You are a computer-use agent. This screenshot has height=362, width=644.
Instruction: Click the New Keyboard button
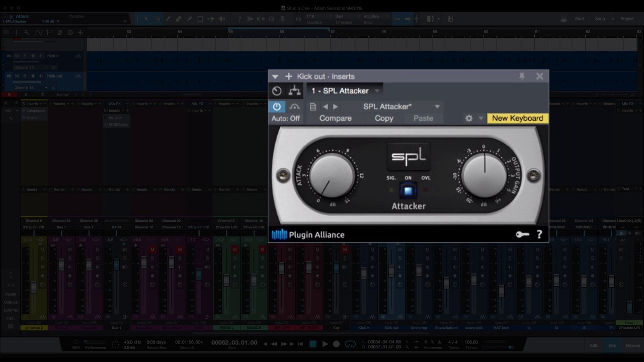(517, 118)
